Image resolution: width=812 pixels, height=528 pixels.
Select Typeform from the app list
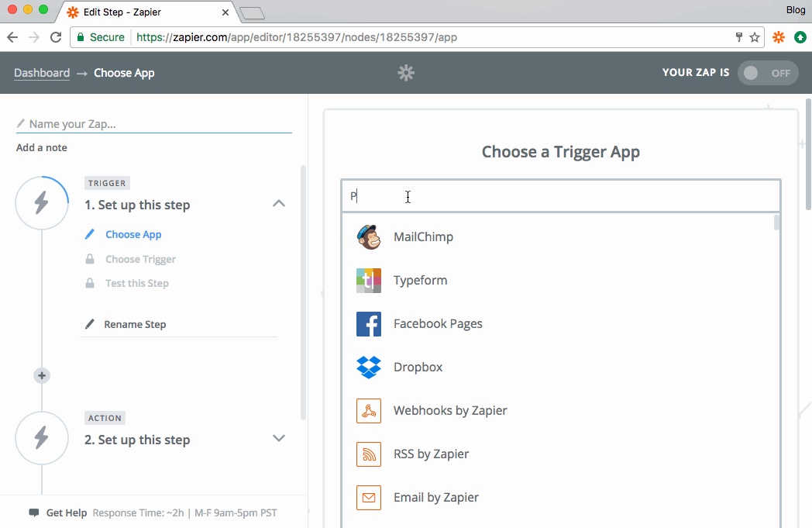(420, 281)
